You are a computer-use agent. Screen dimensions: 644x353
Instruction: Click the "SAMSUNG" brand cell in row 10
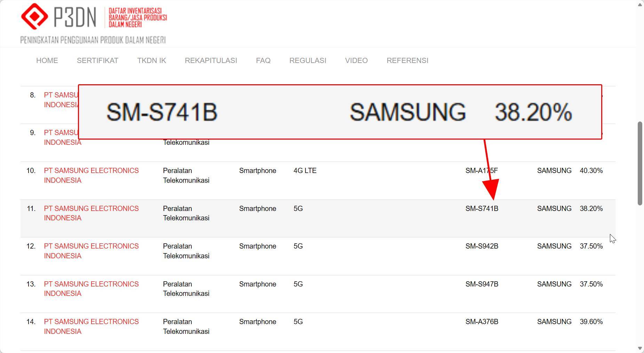tap(554, 171)
